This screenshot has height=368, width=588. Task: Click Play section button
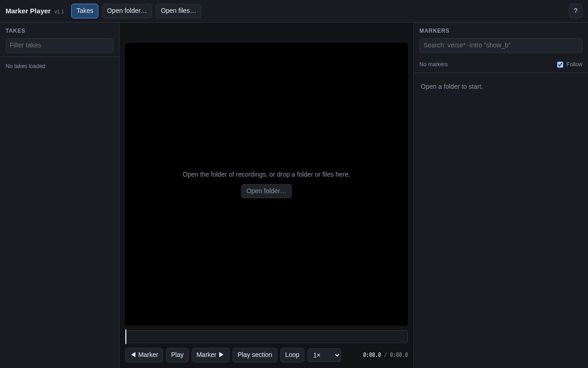point(255,355)
